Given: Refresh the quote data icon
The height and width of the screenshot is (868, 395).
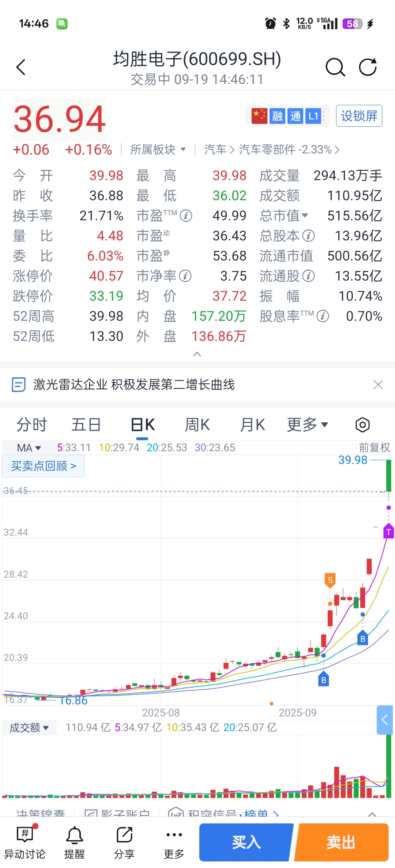Looking at the screenshot, I should pos(368,67).
